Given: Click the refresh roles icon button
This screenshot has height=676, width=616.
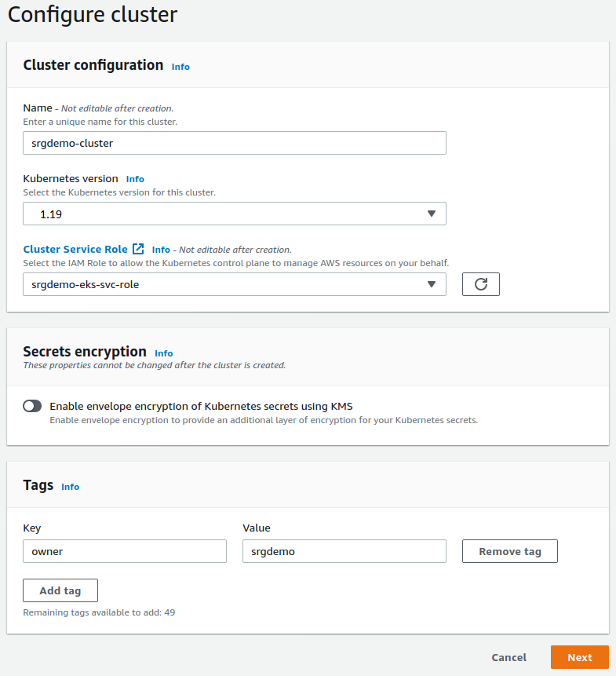Looking at the screenshot, I should [481, 284].
